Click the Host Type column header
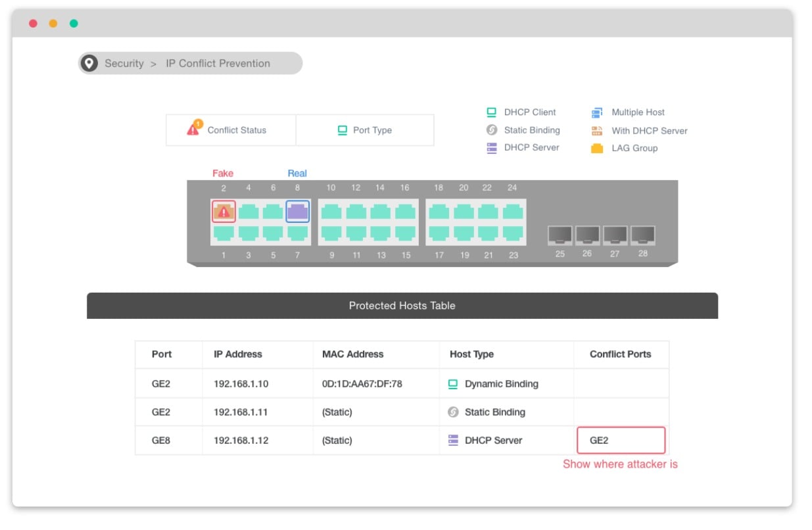 471,354
